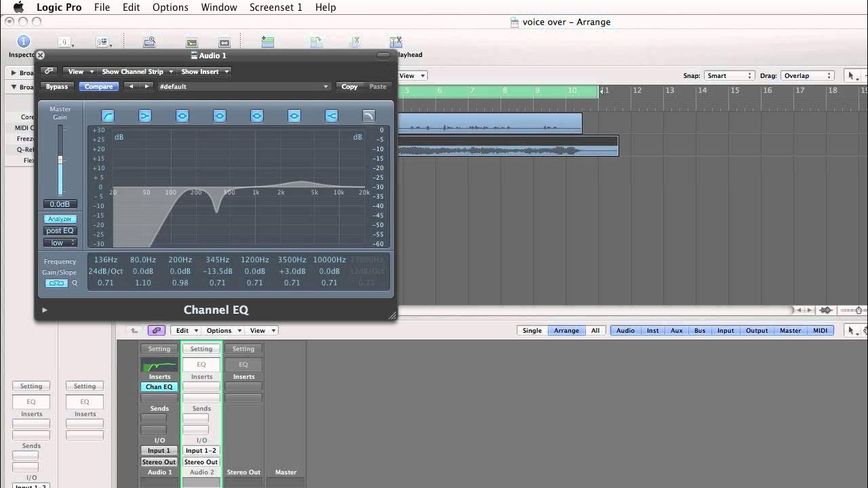The image size is (868, 488).
Task: Toggle the Analyzer button
Action: tap(60, 219)
